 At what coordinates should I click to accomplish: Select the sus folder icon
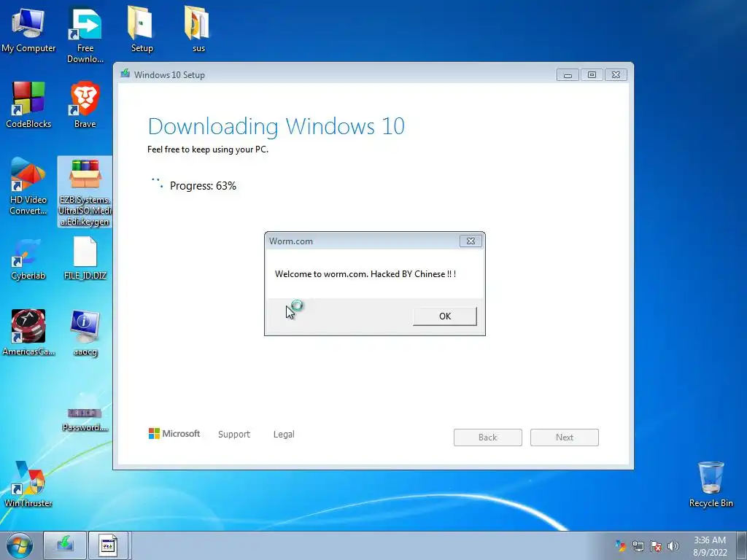click(x=197, y=29)
